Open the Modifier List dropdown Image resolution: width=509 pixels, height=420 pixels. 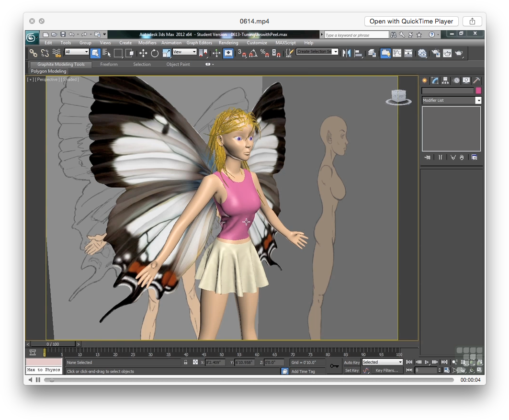coord(478,100)
